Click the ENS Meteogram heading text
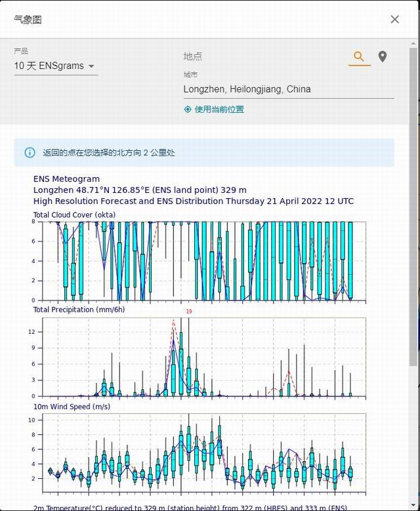Image resolution: width=420 pixels, height=511 pixels. coord(66,178)
